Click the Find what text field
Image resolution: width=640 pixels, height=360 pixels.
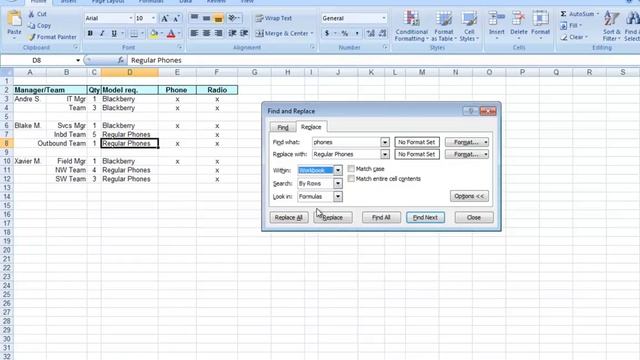(x=347, y=142)
